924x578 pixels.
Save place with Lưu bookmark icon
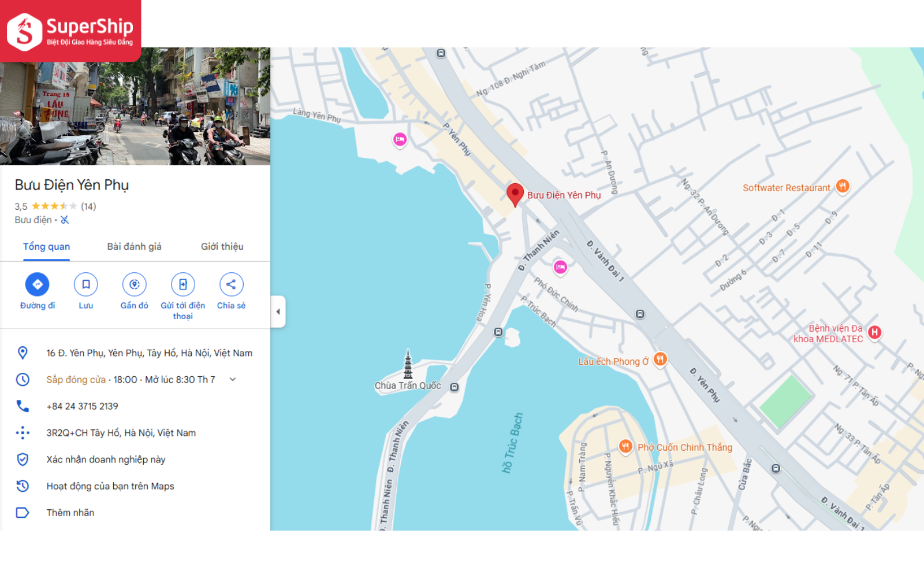(x=86, y=284)
